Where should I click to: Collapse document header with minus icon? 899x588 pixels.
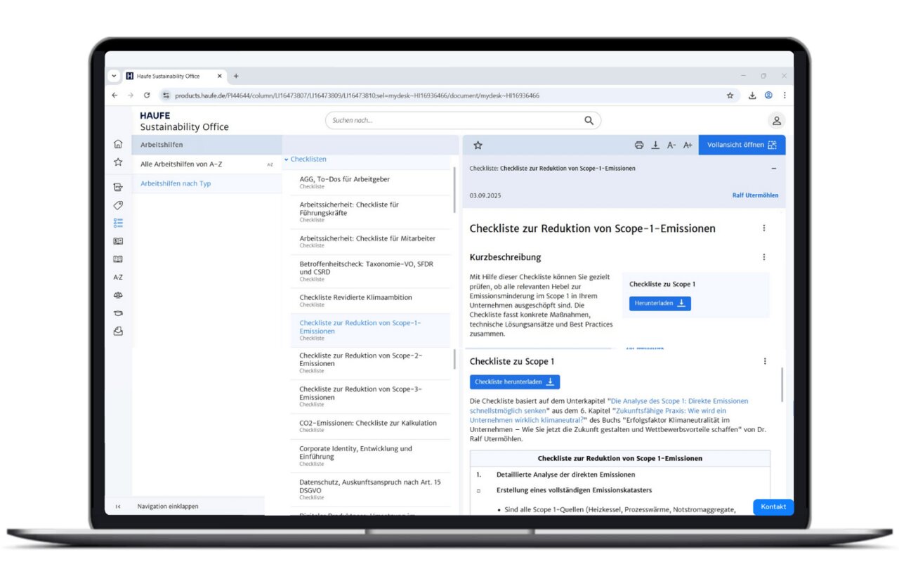coord(774,169)
